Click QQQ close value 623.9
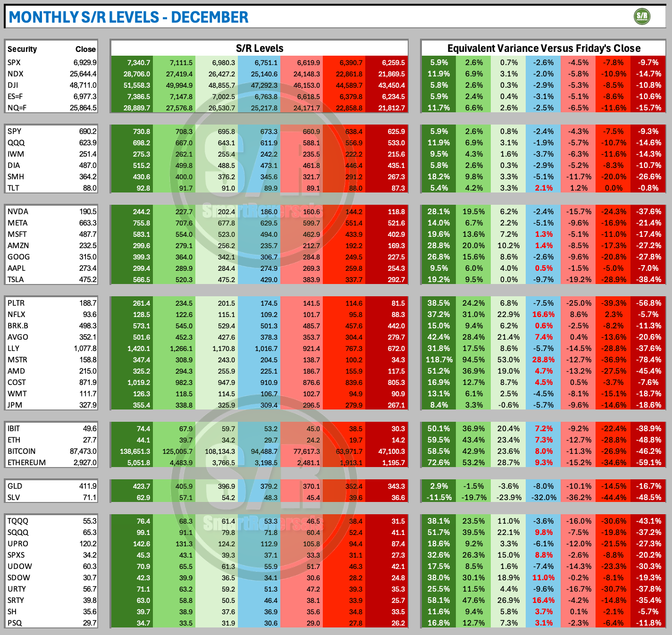The image size is (672, 635). (x=88, y=142)
